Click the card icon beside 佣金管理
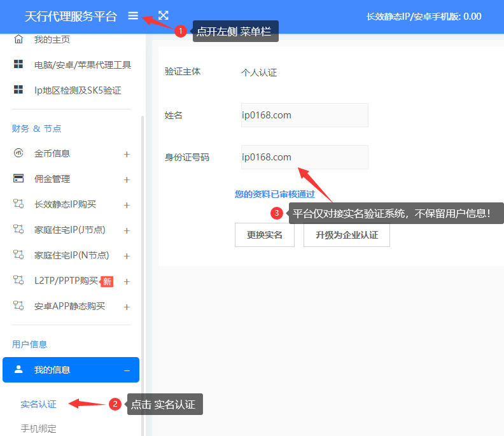Screen dimensions: 504x436 (18, 179)
